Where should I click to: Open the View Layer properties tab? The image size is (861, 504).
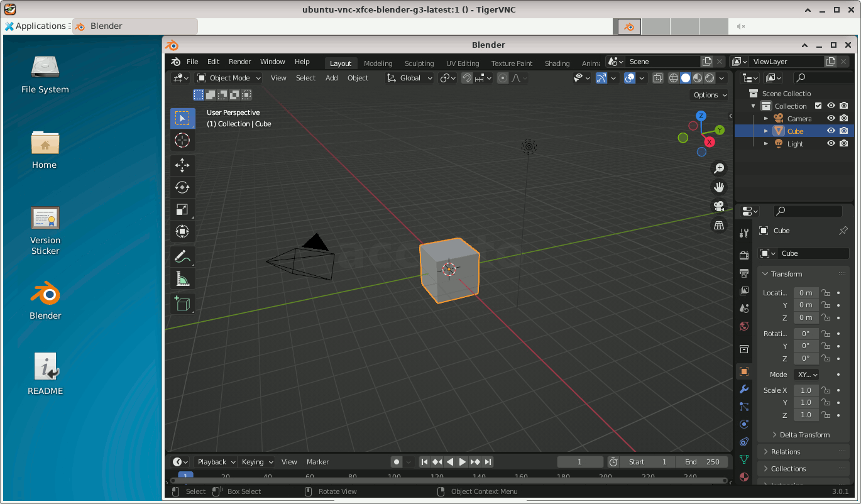(x=744, y=291)
